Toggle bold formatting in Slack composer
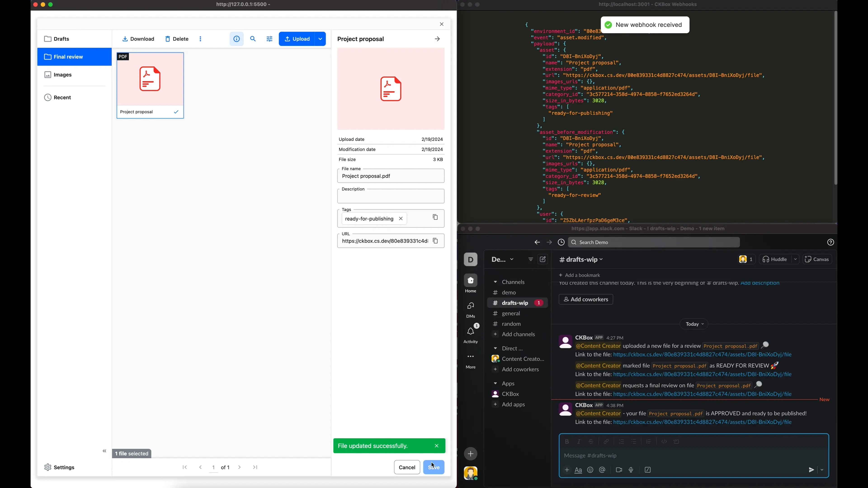This screenshot has width=868, height=488. pos(567,441)
